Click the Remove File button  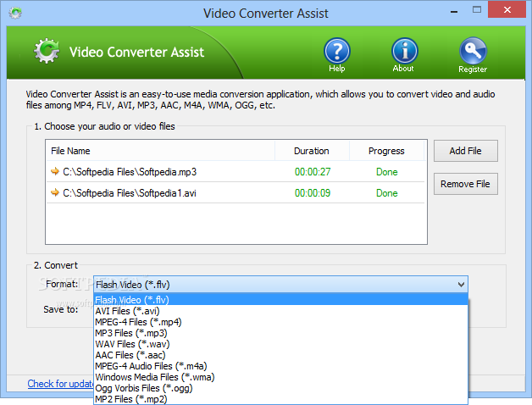pos(466,184)
